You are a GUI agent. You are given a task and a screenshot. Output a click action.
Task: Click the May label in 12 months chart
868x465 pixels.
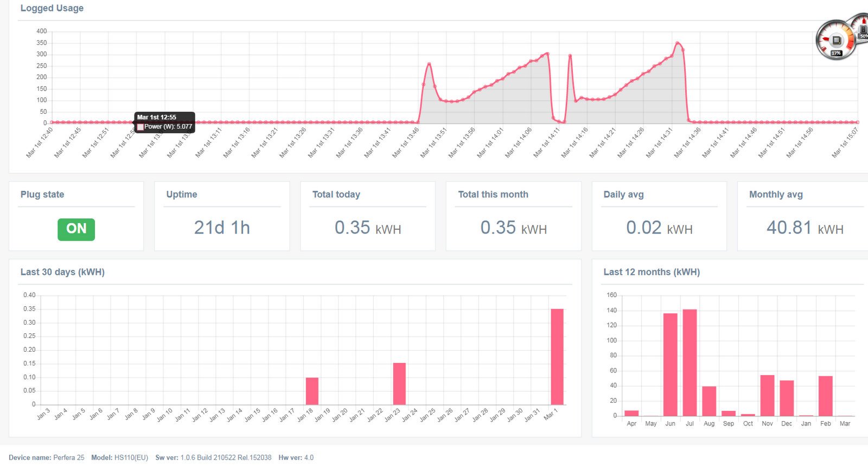pyautogui.click(x=651, y=424)
